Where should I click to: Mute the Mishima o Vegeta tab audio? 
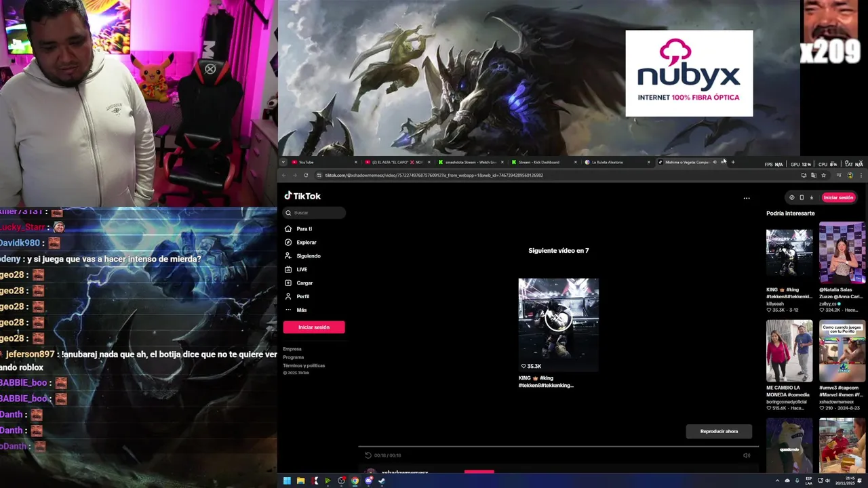tap(714, 163)
